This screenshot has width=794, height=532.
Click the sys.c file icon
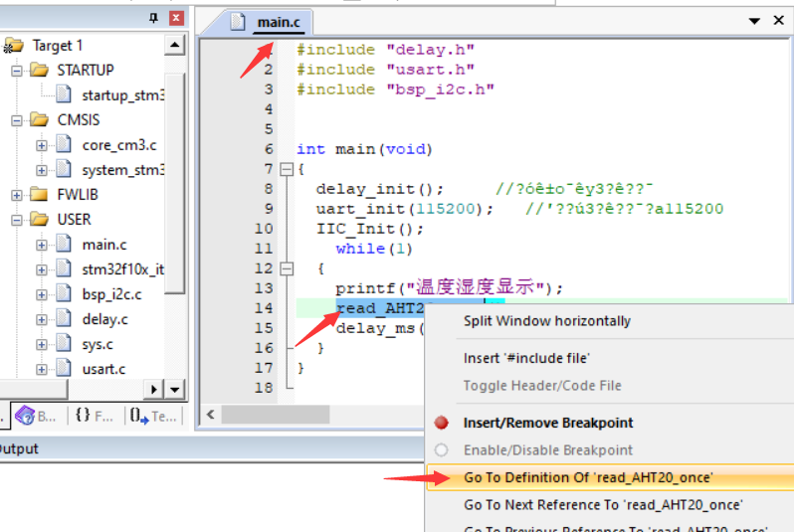click(x=64, y=343)
